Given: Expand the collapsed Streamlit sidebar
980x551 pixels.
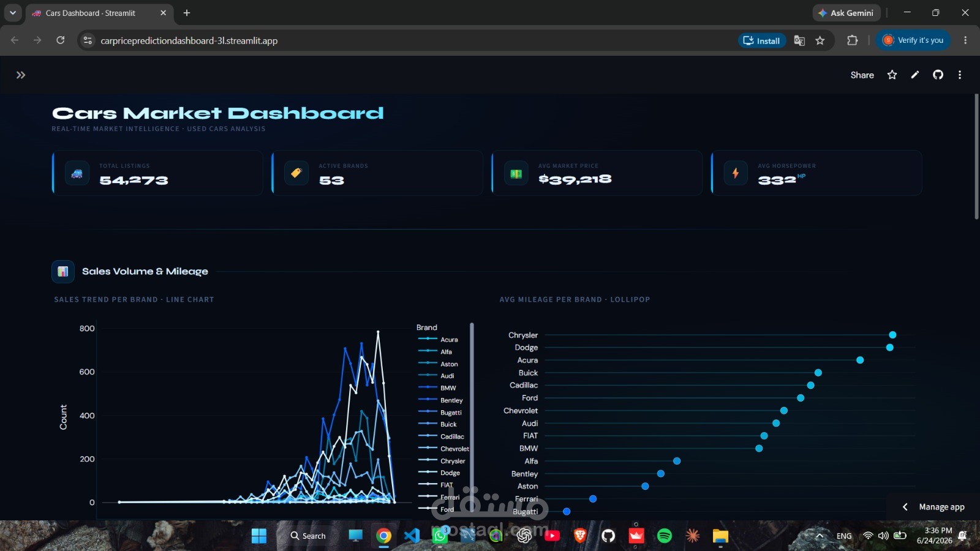Looking at the screenshot, I should pyautogui.click(x=21, y=75).
